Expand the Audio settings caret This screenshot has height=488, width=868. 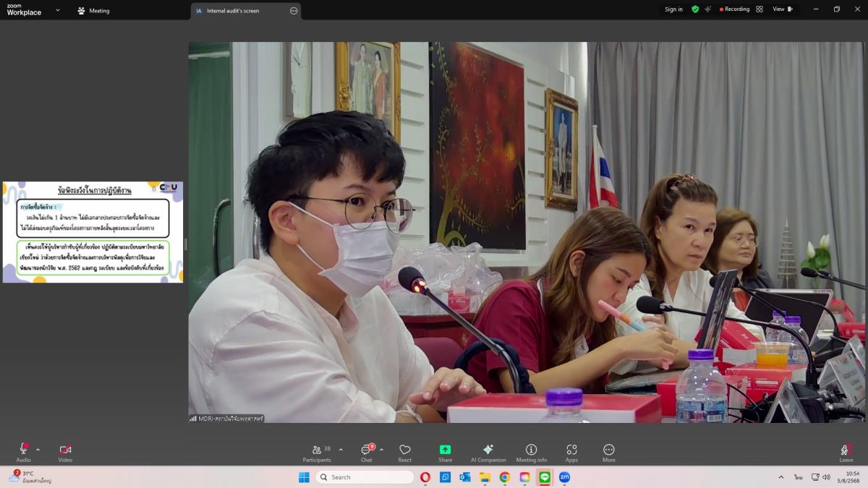38,449
